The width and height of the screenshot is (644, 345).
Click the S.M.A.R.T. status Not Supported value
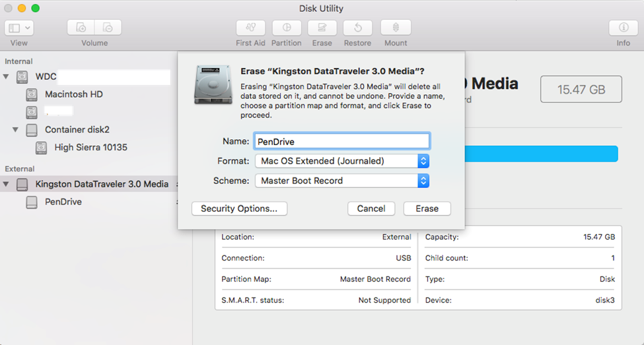point(384,300)
